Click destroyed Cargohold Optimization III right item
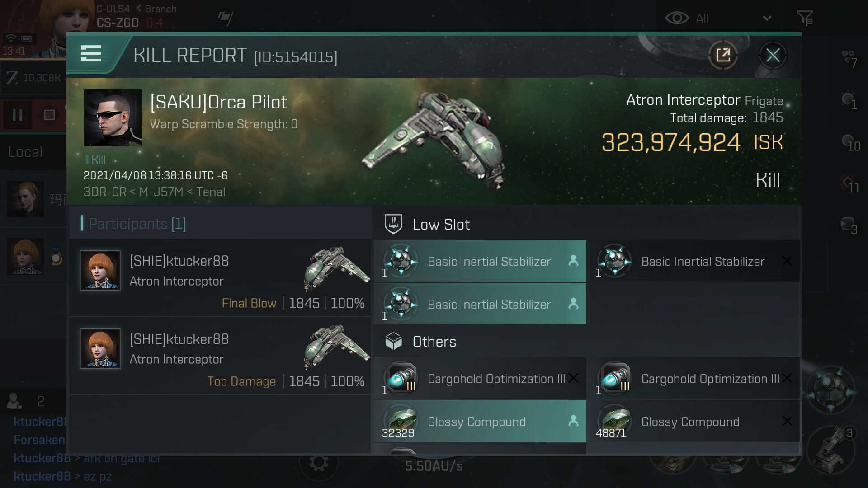Image resolution: width=868 pixels, height=488 pixels. click(x=696, y=379)
